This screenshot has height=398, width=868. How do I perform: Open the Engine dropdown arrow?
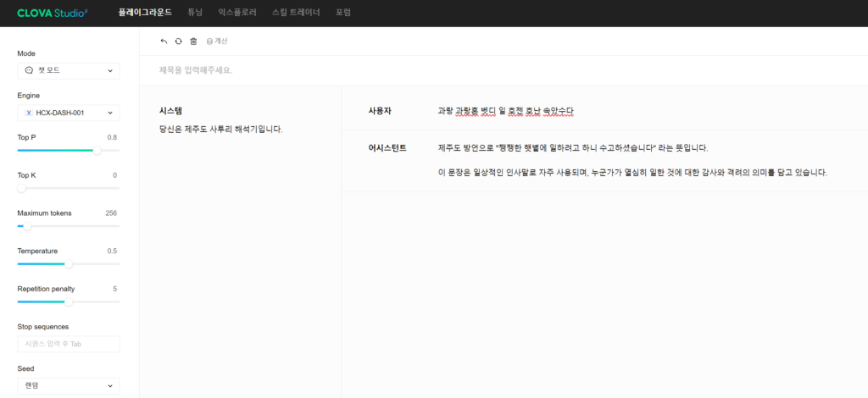click(x=109, y=113)
